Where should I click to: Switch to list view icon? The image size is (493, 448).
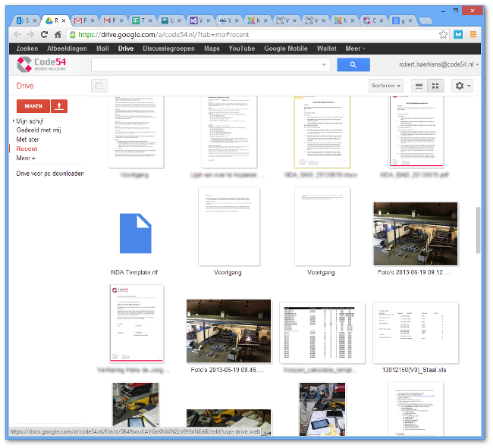(x=419, y=86)
